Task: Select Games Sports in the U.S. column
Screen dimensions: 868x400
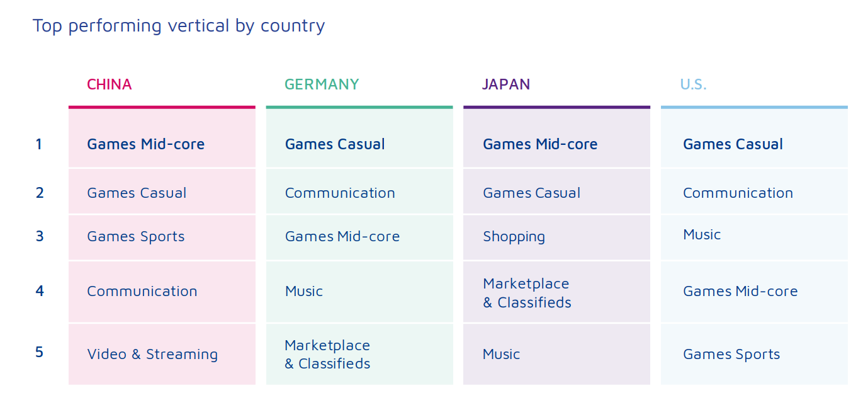Action: point(731,355)
